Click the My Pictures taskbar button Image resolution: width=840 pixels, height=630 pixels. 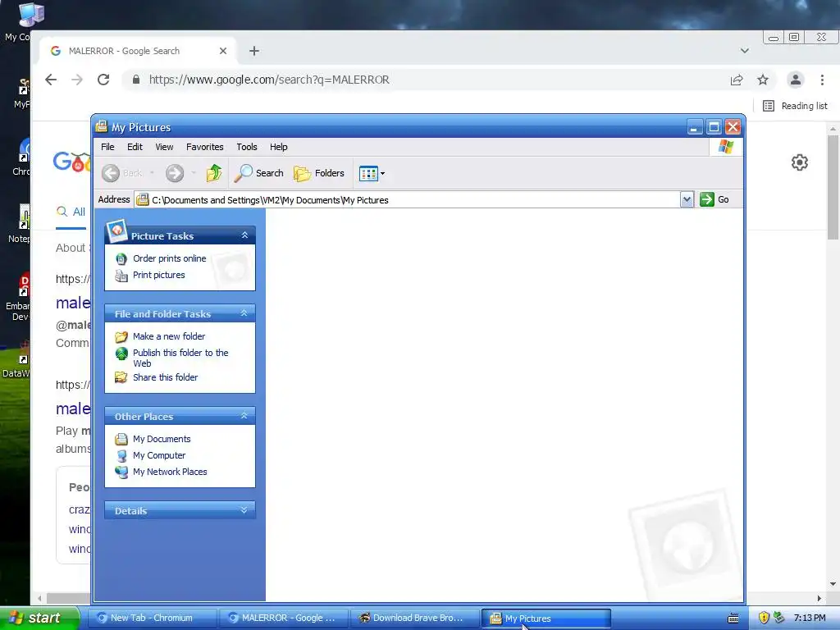(546, 619)
